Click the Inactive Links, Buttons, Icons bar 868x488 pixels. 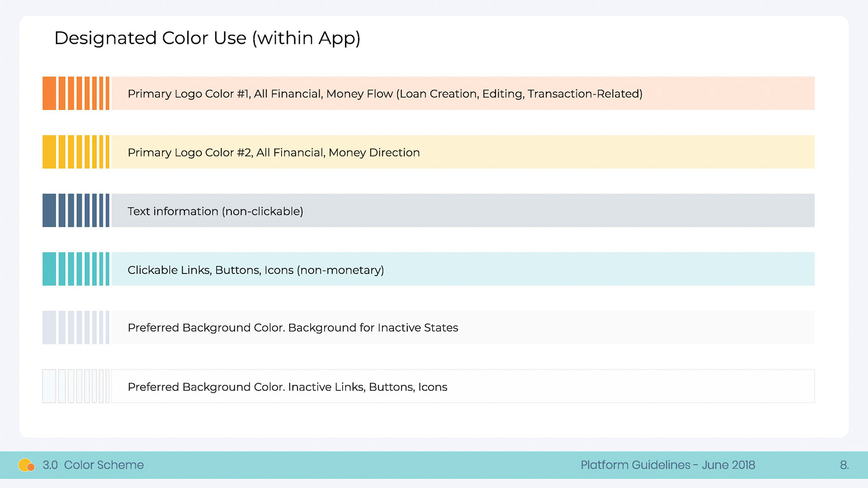463,386
